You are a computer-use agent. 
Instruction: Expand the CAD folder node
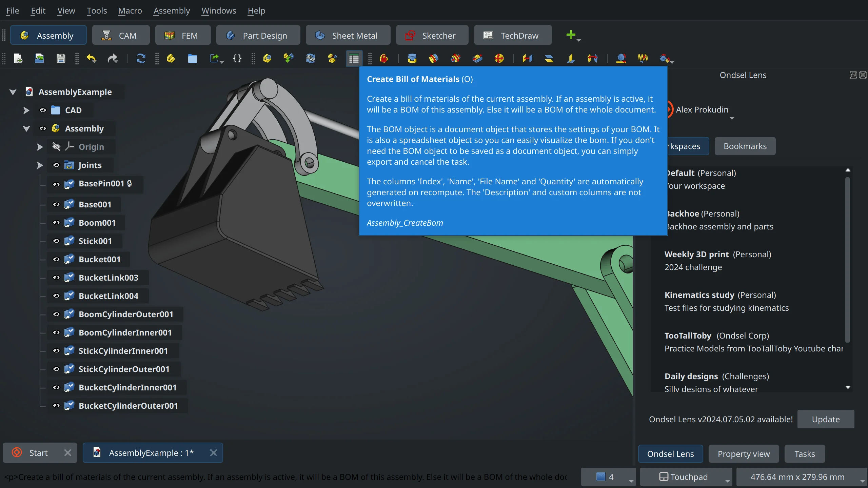point(26,110)
